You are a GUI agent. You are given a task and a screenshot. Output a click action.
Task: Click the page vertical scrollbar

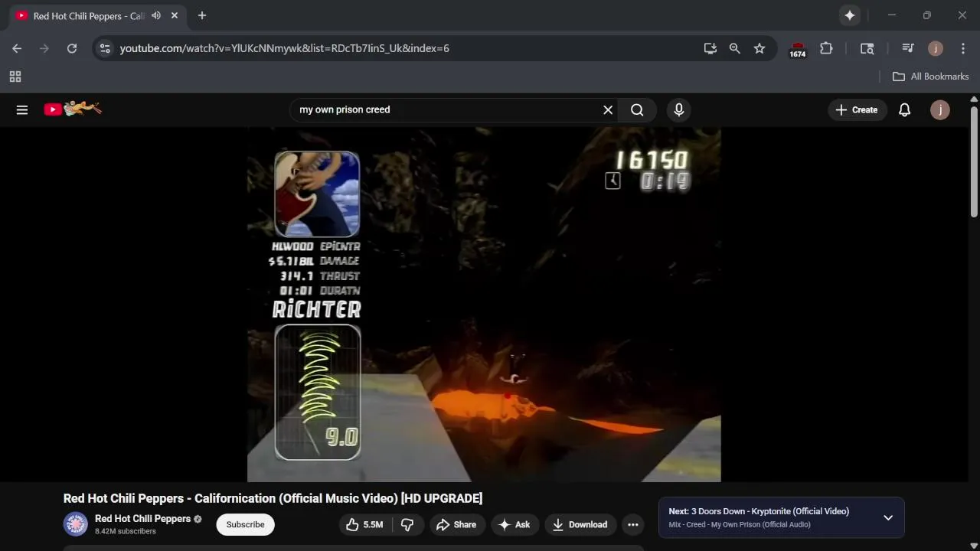974,162
